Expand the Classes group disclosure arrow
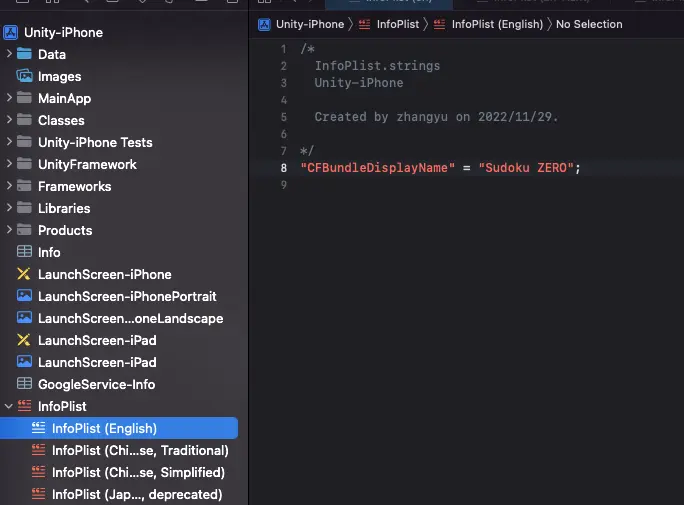Image resolution: width=684 pixels, height=505 pixels. 9,120
